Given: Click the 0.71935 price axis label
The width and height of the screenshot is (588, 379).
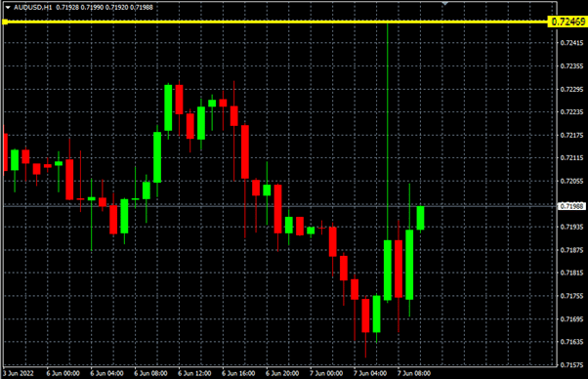Looking at the screenshot, I should (x=571, y=227).
